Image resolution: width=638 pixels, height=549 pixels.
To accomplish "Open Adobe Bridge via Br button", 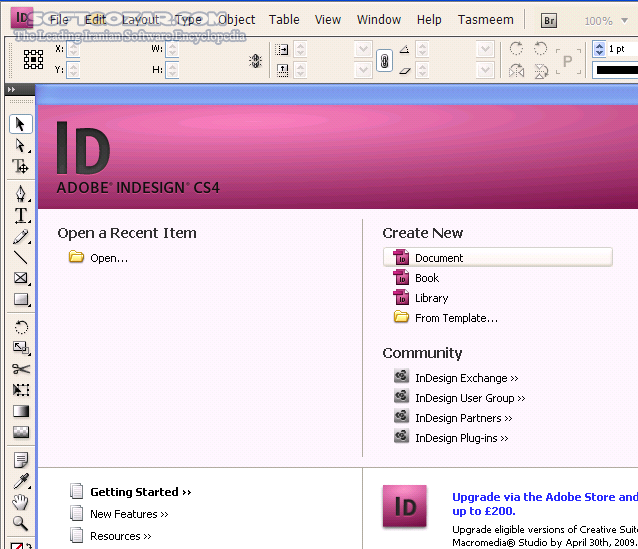I will 549,20.
